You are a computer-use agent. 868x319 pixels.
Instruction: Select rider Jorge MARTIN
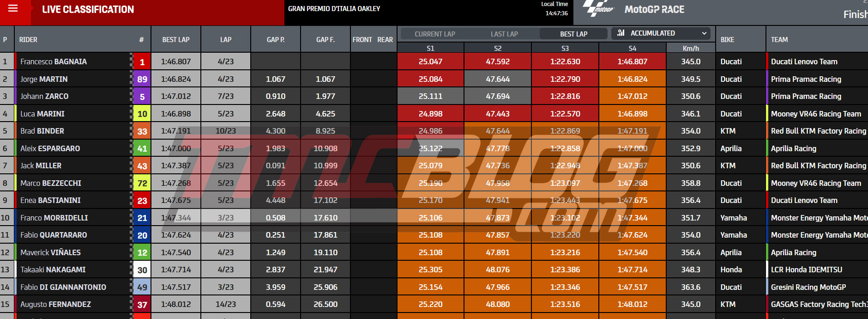(x=44, y=79)
